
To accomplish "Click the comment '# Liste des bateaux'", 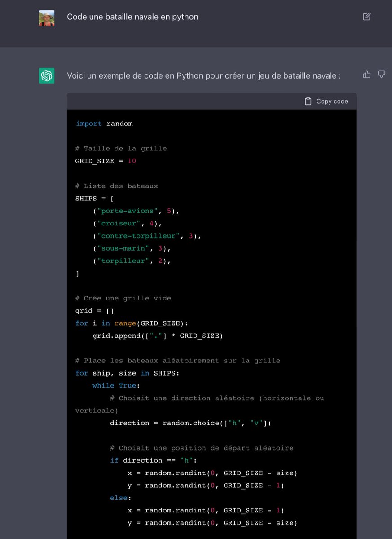I will click(117, 186).
